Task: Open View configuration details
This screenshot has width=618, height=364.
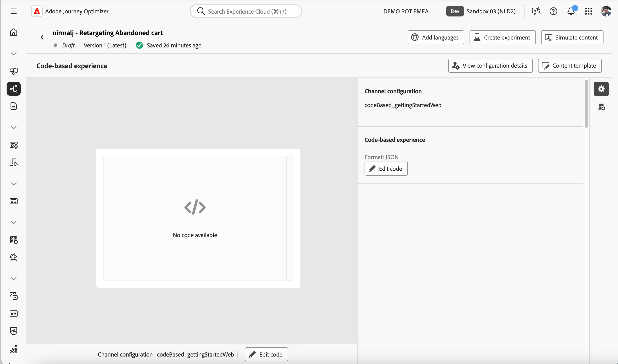Action: (490, 65)
